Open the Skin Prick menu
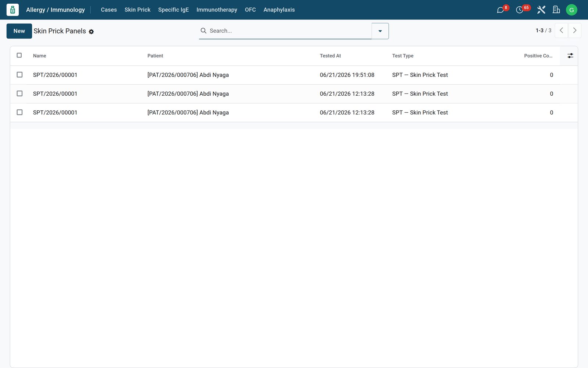588x368 pixels. pos(137,10)
